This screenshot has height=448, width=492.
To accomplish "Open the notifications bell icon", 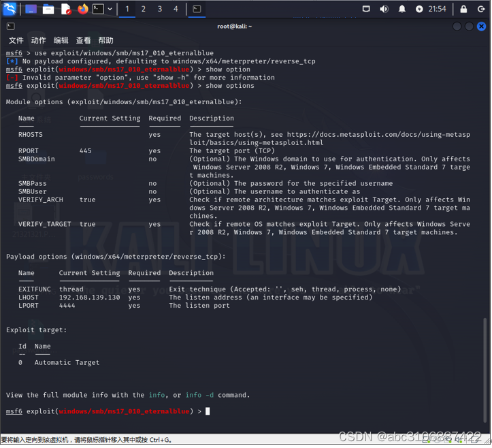I will pyautogui.click(x=402, y=9).
